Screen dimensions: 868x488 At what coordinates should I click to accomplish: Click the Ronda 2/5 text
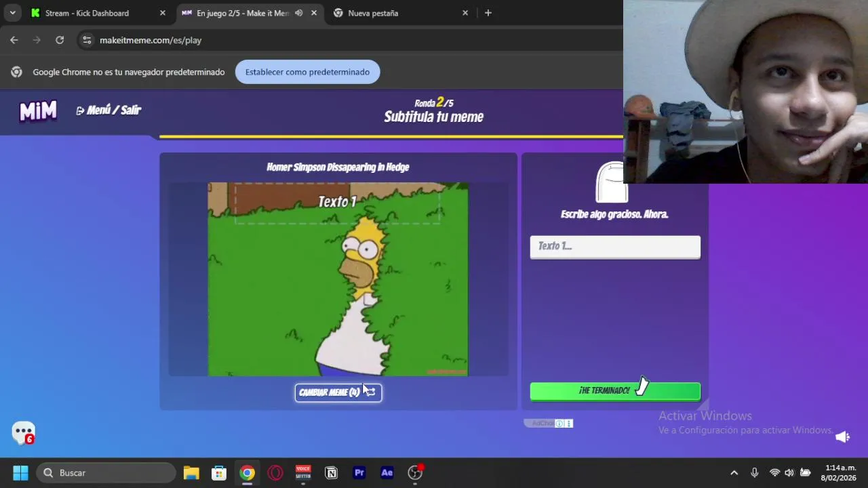click(434, 102)
